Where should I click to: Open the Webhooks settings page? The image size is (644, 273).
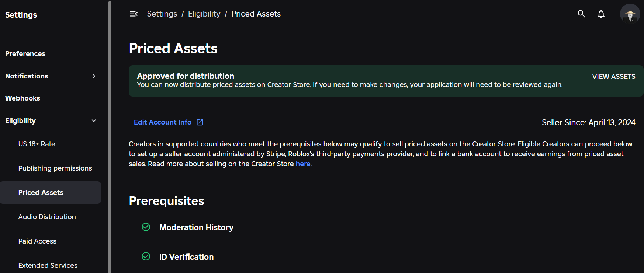22,98
